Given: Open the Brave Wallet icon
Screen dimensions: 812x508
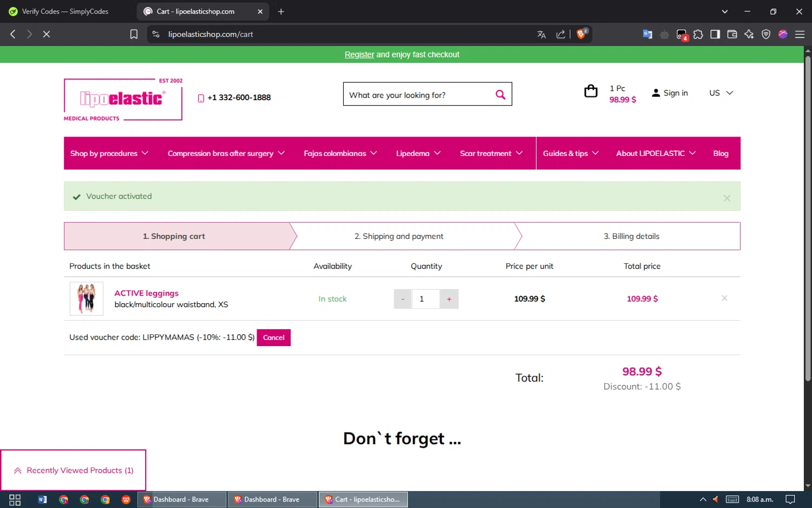Looking at the screenshot, I should coord(732,34).
